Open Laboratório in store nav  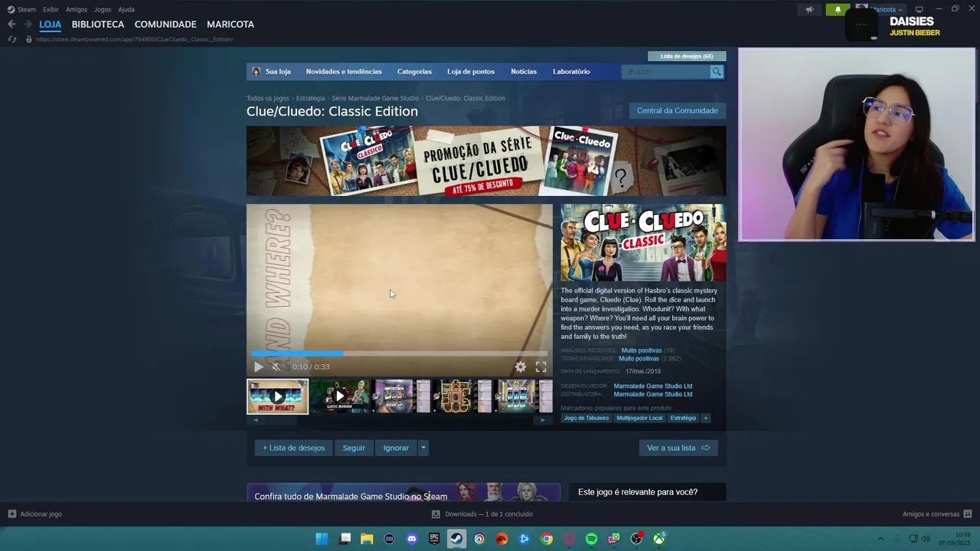coord(571,71)
